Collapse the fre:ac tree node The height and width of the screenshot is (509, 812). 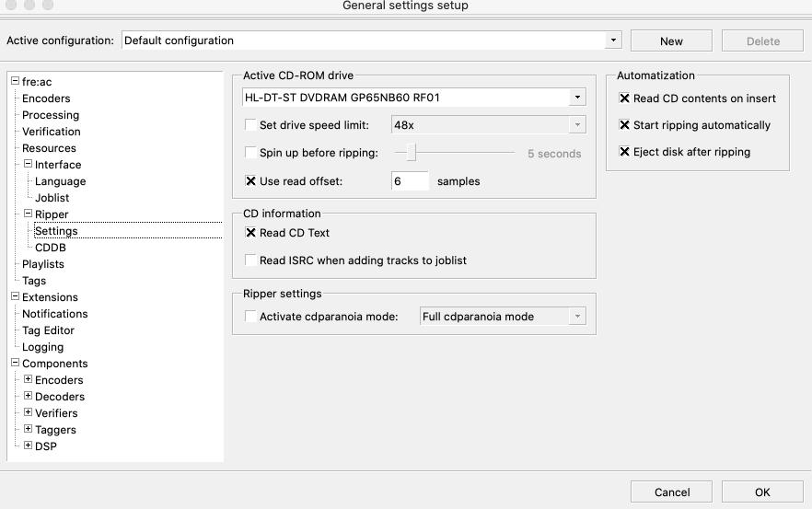[15, 82]
